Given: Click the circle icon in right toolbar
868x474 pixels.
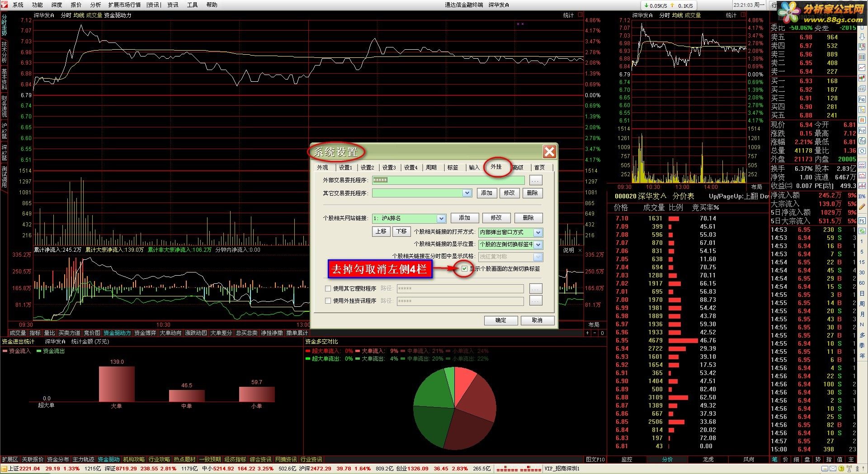Looking at the screenshot, I should click(862, 151).
